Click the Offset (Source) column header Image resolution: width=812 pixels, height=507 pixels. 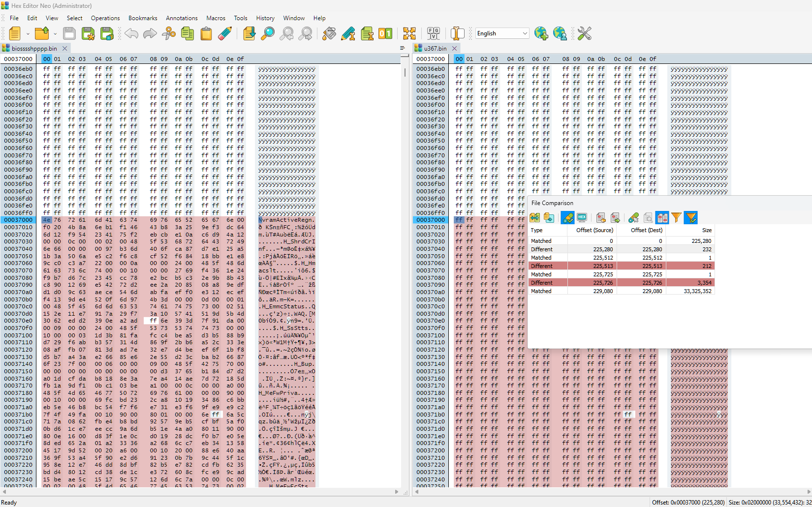(594, 230)
